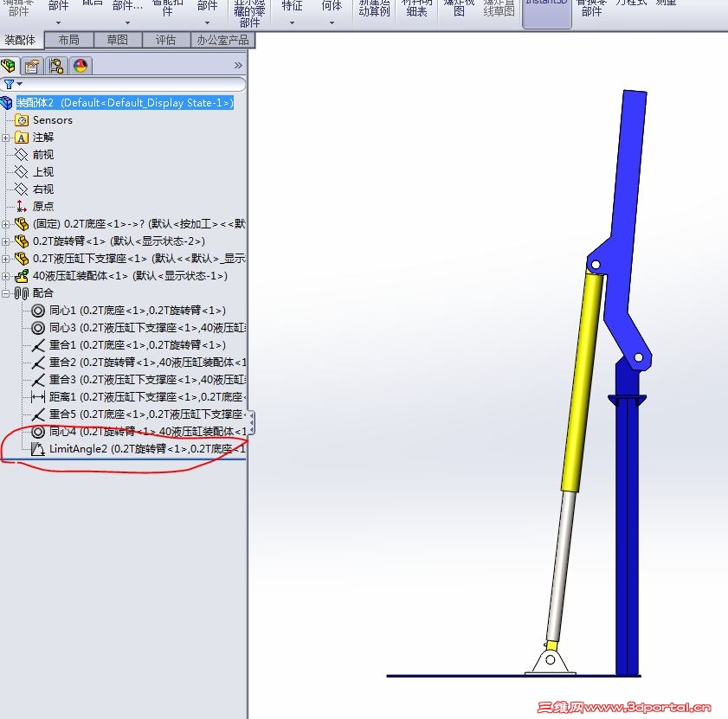Viewport: 728px width, 719px height.
Task: Switch to the 布局 tab
Action: (x=68, y=41)
